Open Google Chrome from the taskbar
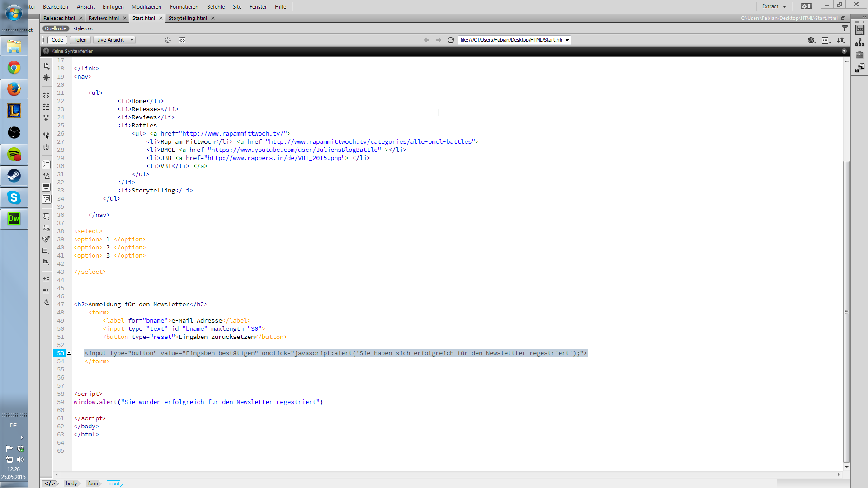 [x=14, y=68]
